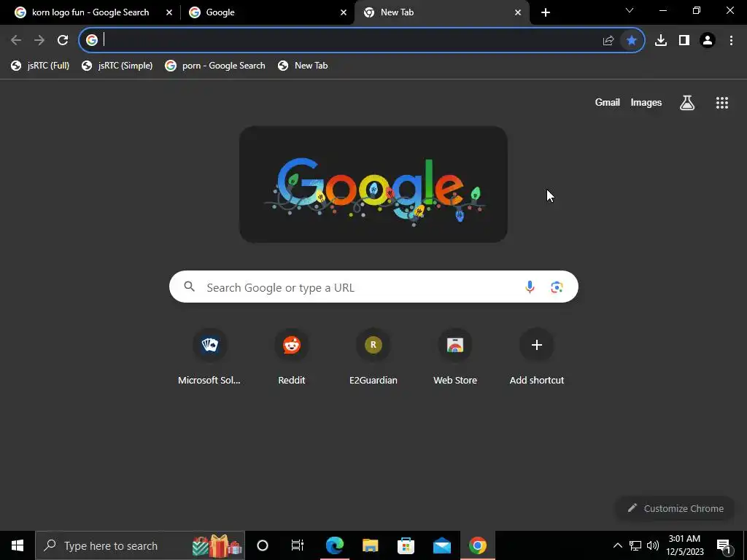Image resolution: width=747 pixels, height=560 pixels.
Task: Click Add shortcut plus tile
Action: click(536, 357)
